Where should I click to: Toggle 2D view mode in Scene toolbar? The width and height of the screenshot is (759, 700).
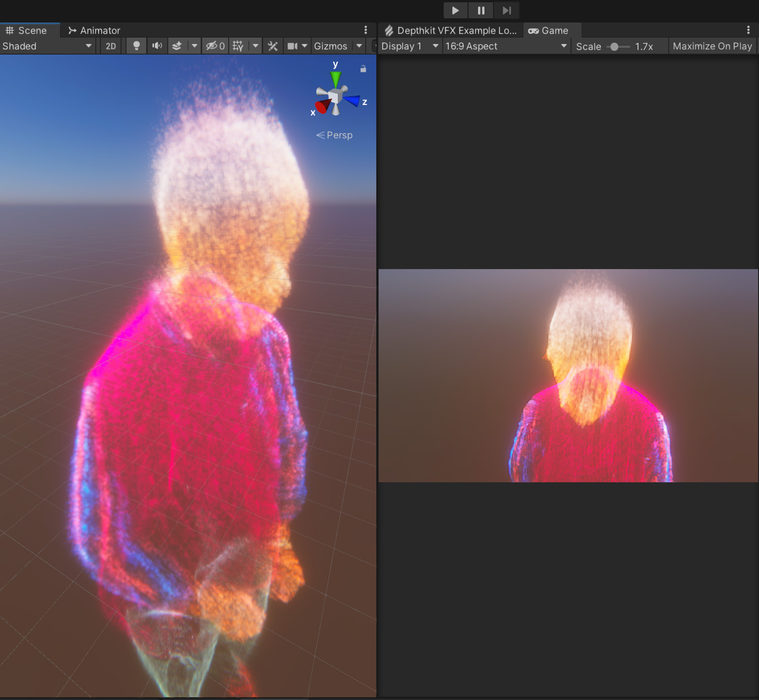pos(110,46)
